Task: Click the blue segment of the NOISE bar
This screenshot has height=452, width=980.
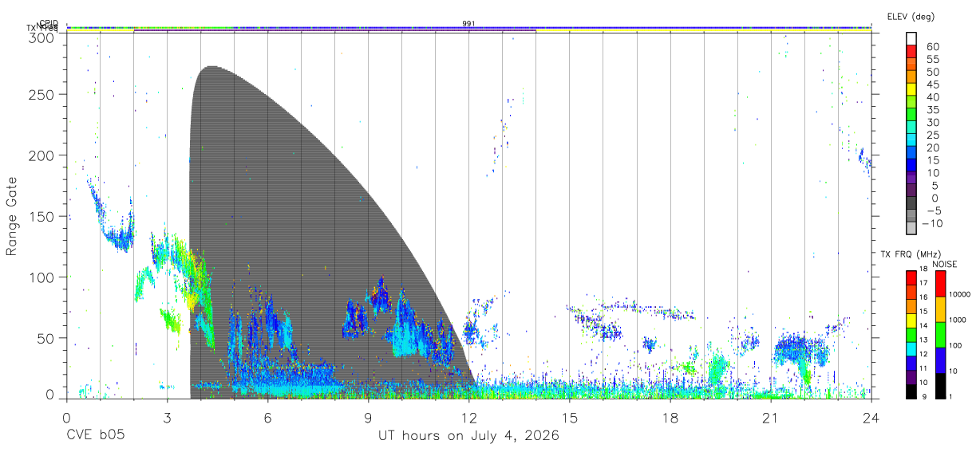Action: (939, 360)
